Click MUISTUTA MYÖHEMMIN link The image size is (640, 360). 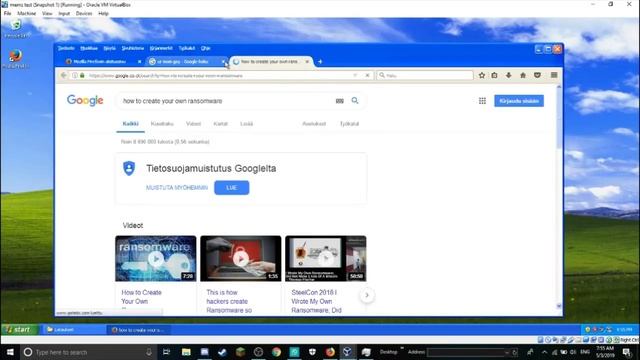(x=177, y=188)
